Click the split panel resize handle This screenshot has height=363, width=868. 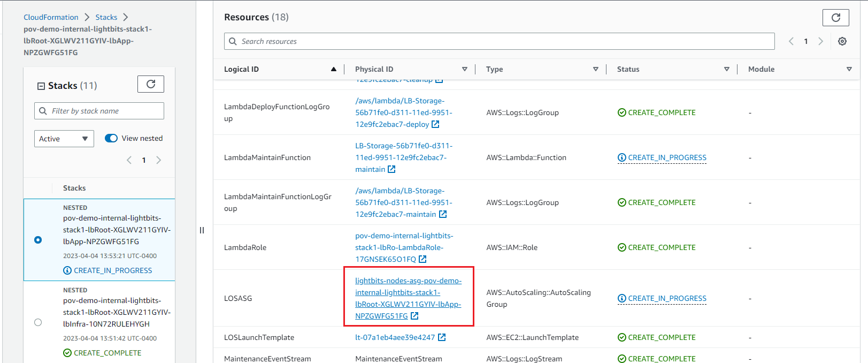click(202, 230)
